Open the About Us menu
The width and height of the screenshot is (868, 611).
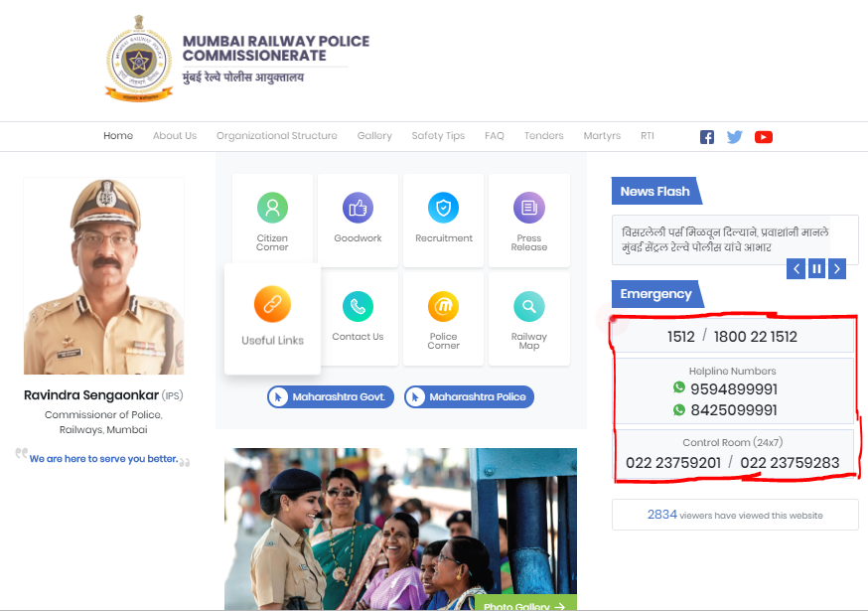click(x=175, y=136)
